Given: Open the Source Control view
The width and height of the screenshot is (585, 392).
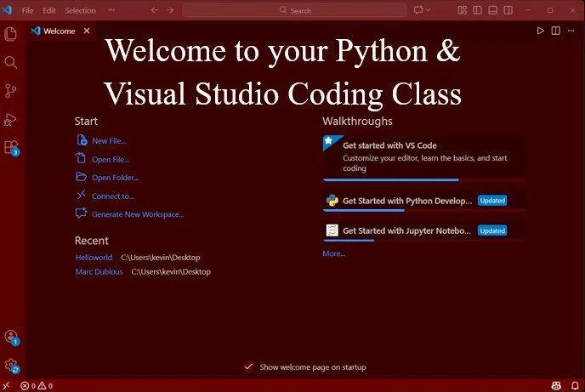Looking at the screenshot, I should (10, 91).
